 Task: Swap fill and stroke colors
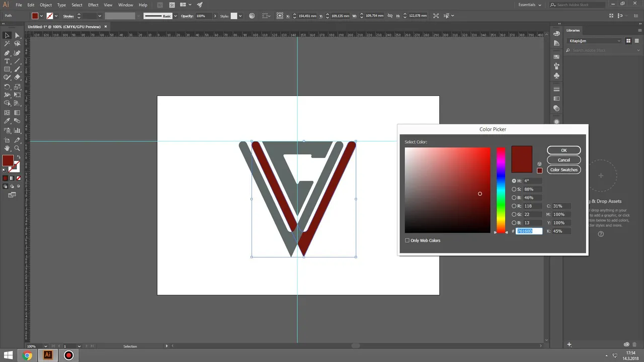[19, 157]
